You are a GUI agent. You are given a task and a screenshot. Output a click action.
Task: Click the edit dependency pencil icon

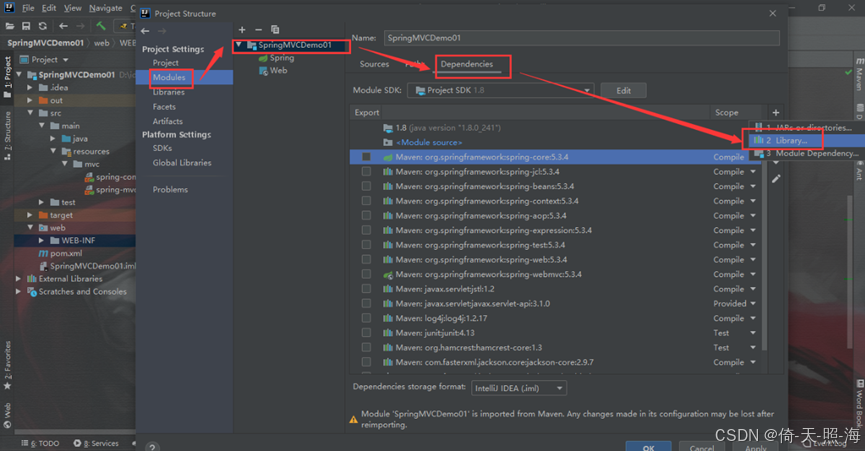click(x=776, y=179)
